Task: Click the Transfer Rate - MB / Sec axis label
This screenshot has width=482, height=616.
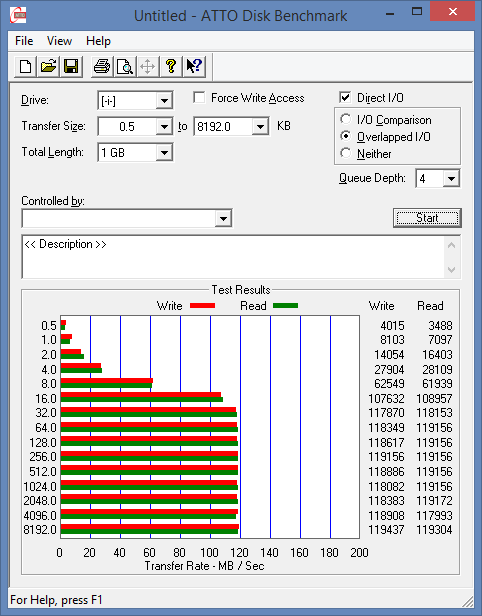Action: (x=204, y=566)
